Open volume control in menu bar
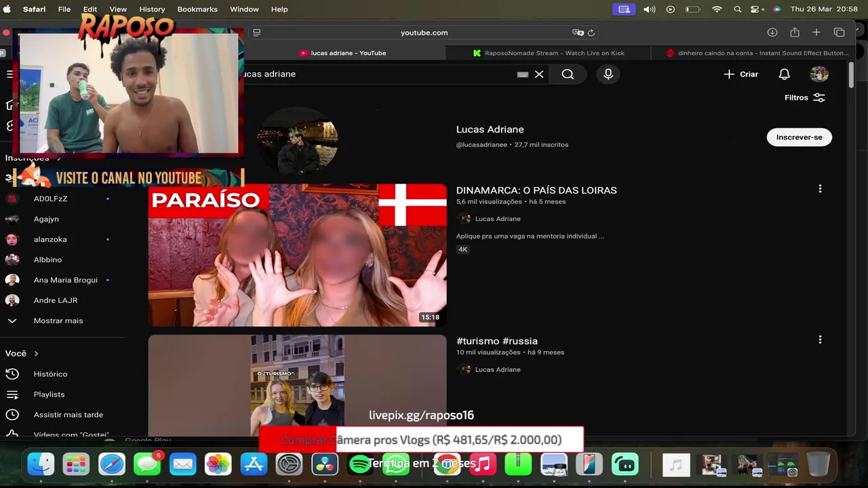The width and height of the screenshot is (868, 488). [649, 9]
